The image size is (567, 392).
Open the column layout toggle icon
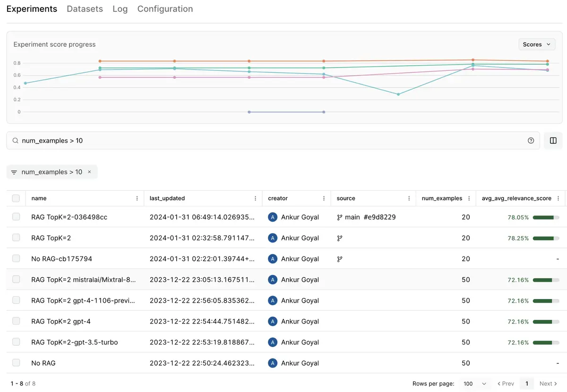click(x=553, y=140)
